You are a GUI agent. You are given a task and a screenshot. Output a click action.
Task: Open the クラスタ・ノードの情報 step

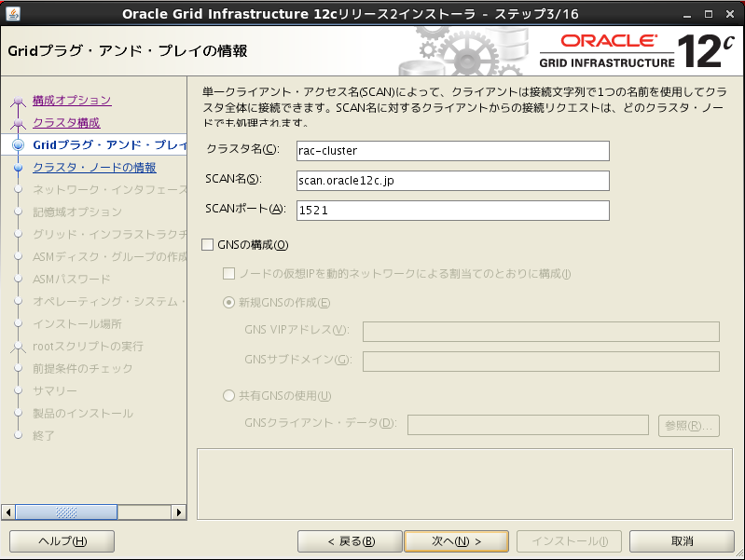click(x=94, y=168)
